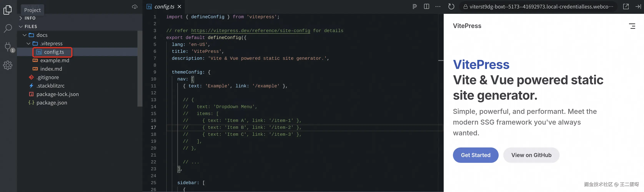This screenshot has width=644, height=192.
Task: Open the editor more actions ellipsis menu
Action: (x=438, y=7)
